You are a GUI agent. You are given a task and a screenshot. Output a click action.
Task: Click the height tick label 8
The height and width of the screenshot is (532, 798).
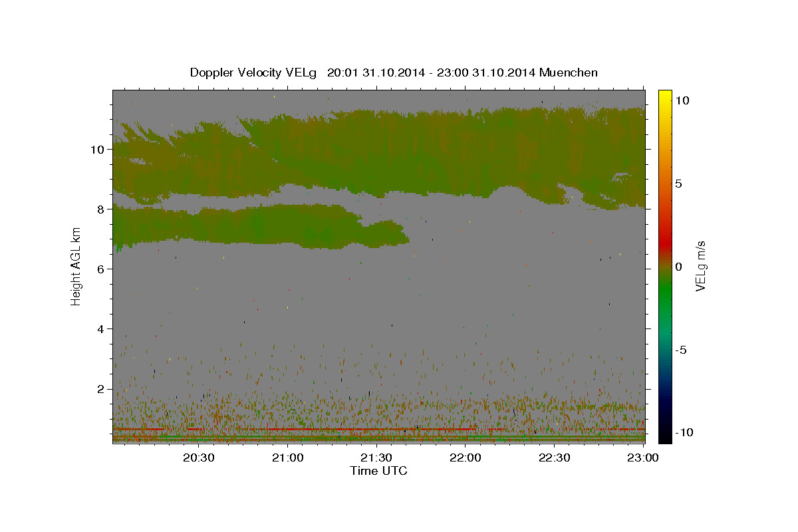tap(100, 209)
